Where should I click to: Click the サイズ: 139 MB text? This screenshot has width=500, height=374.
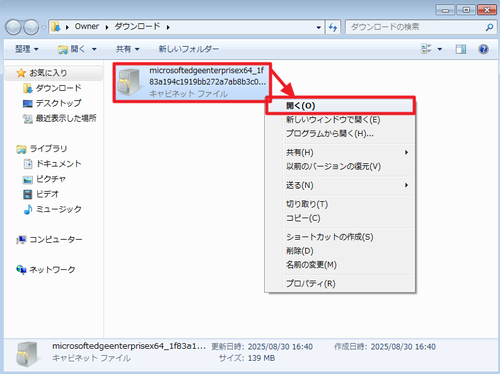(x=247, y=358)
